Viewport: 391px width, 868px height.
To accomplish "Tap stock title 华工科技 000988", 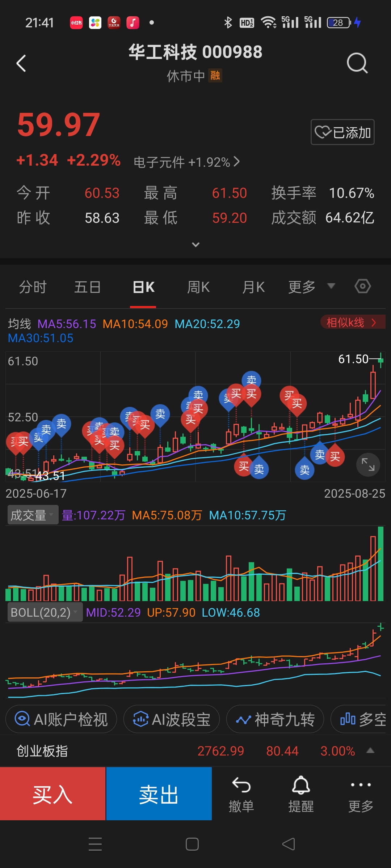I will (x=195, y=52).
